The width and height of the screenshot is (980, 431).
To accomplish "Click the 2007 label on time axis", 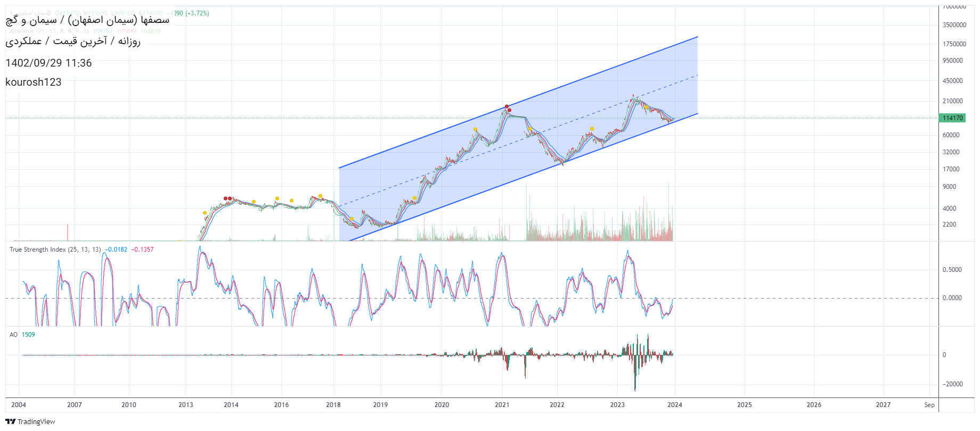I will coord(75,405).
